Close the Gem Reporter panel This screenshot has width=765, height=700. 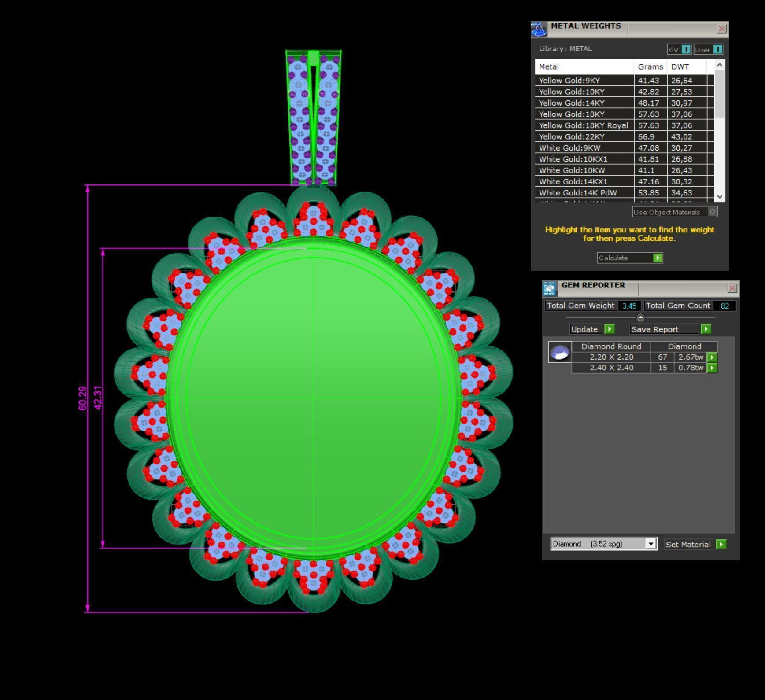[732, 288]
